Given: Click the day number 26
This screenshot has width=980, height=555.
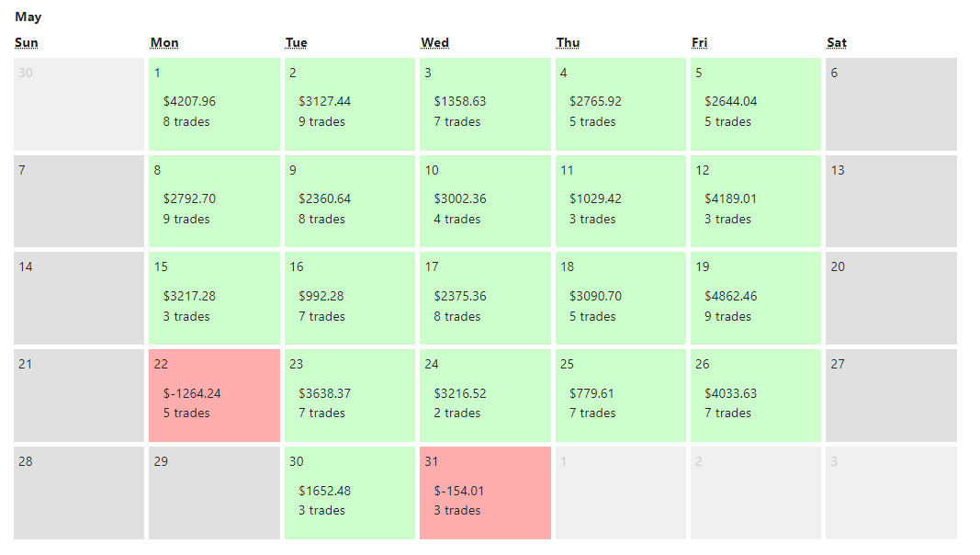Looking at the screenshot, I should [x=702, y=364].
